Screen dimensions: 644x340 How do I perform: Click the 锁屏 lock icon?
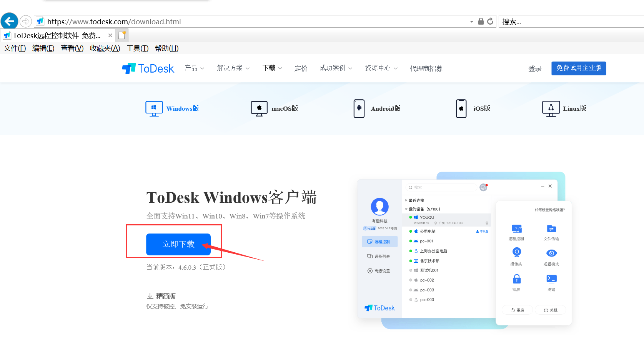click(517, 278)
